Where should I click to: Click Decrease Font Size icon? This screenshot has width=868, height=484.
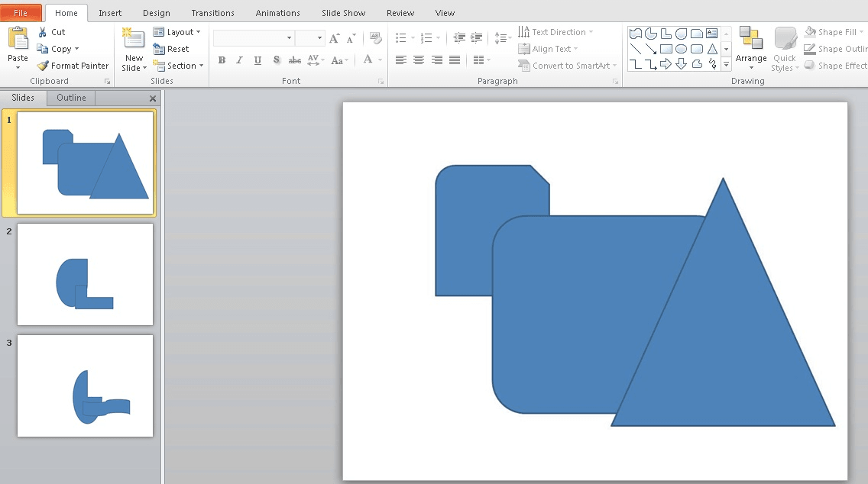(x=351, y=38)
